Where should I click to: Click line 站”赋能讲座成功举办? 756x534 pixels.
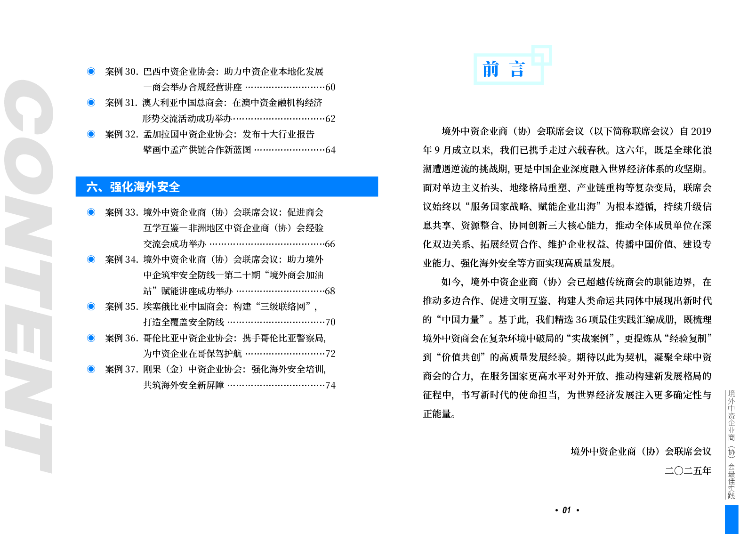click(x=188, y=291)
